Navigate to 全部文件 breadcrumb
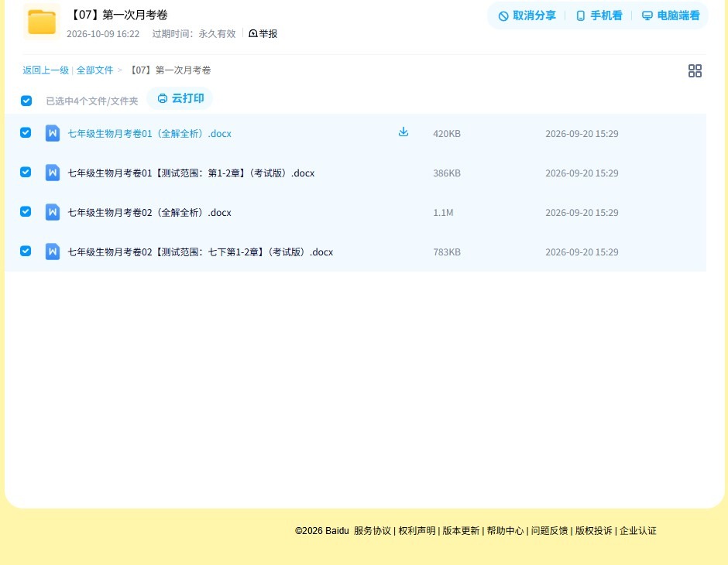Screen dimensions: 728x565 [x=94, y=70]
